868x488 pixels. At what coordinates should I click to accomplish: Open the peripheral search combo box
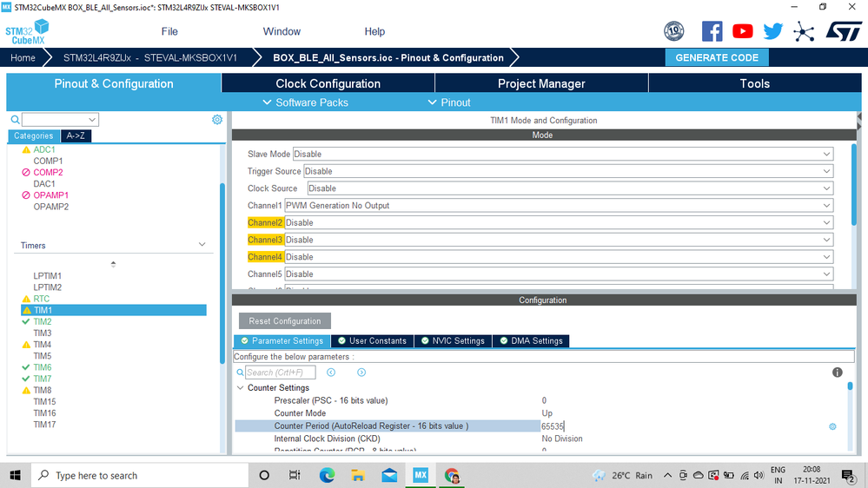60,120
